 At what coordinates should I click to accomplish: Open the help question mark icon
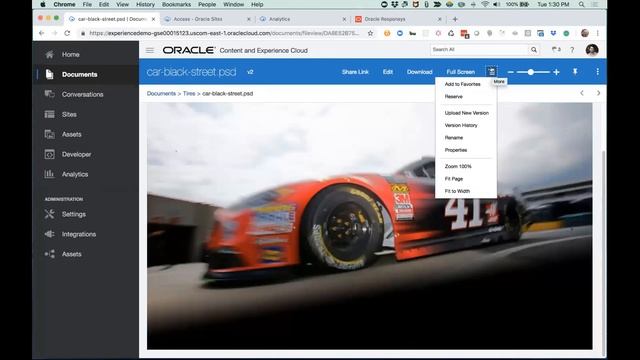coord(572,50)
